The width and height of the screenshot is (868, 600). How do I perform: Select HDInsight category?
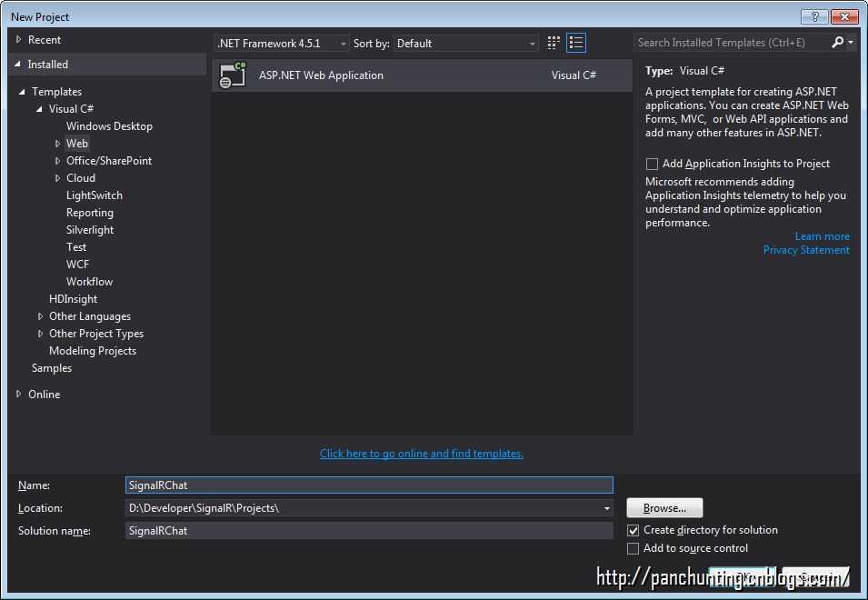tap(73, 299)
